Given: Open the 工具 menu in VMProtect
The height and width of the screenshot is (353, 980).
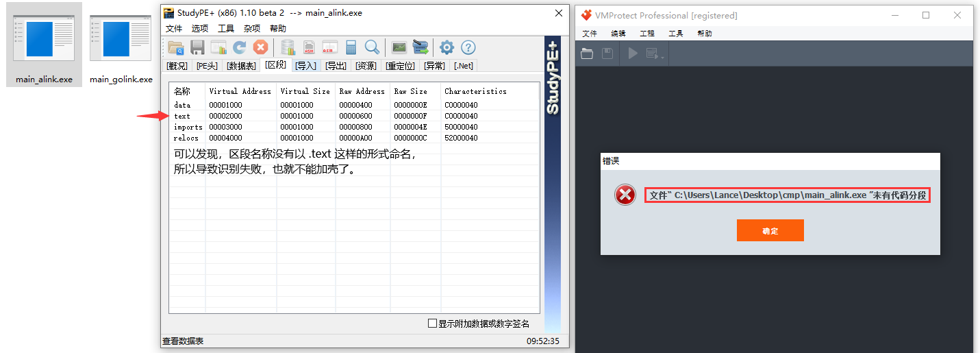Looking at the screenshot, I should pos(676,34).
